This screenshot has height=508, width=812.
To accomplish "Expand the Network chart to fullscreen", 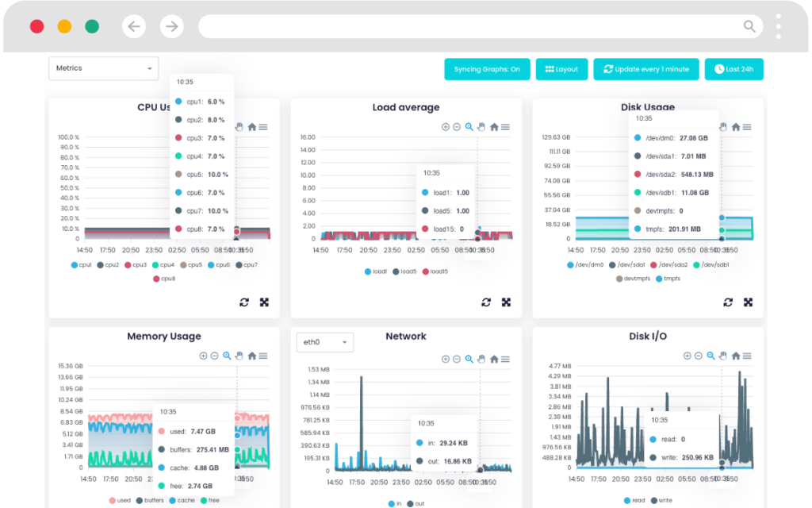I will [507, 506].
